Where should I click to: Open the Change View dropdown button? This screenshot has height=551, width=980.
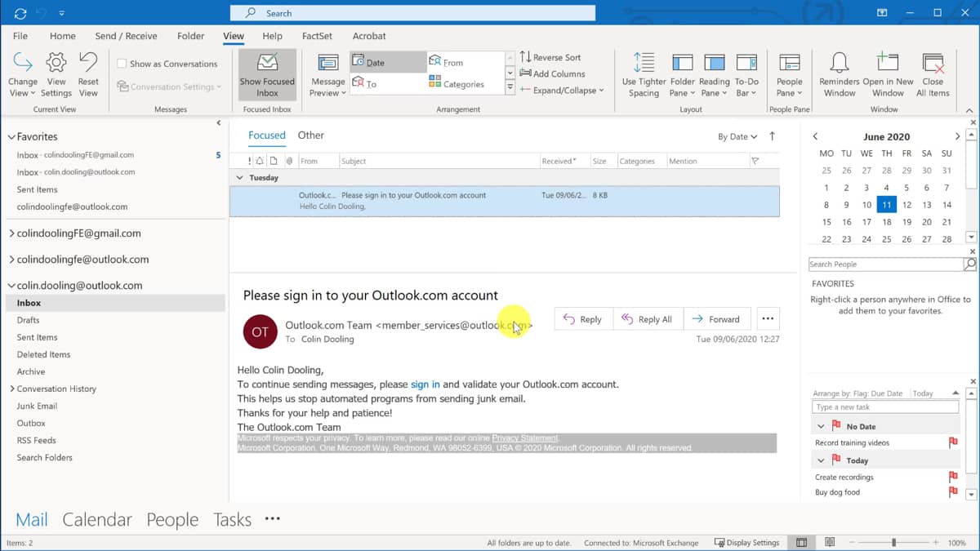(23, 75)
